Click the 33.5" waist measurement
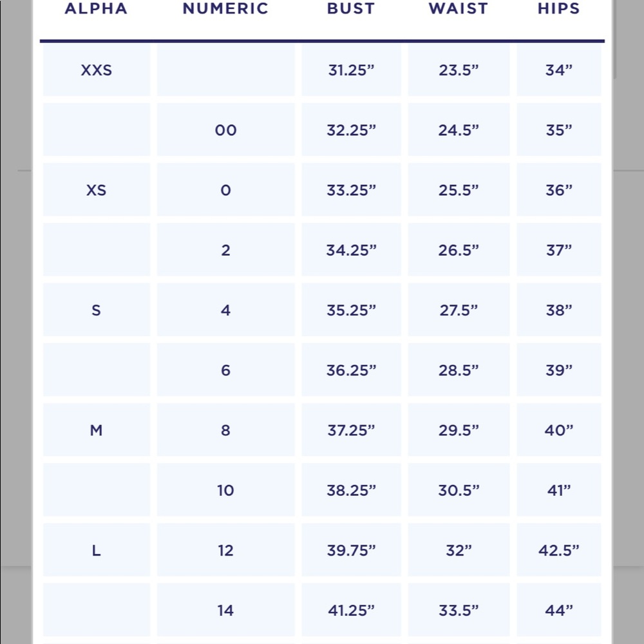 (459, 609)
